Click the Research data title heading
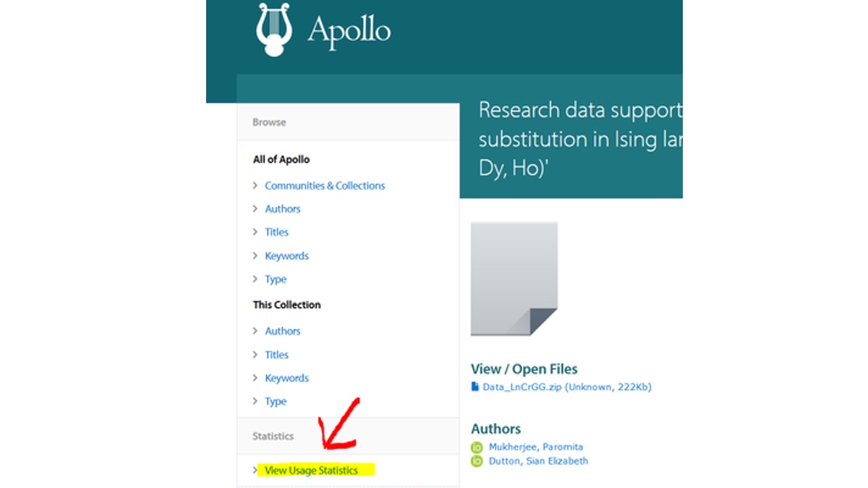The image size is (868, 488). tap(581, 140)
